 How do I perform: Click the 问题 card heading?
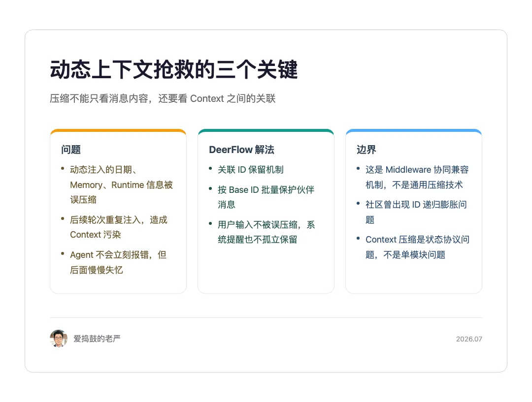71,150
